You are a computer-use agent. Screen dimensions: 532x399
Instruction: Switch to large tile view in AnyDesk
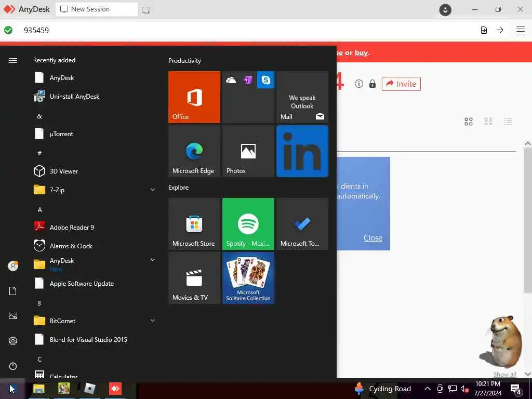[x=469, y=122]
